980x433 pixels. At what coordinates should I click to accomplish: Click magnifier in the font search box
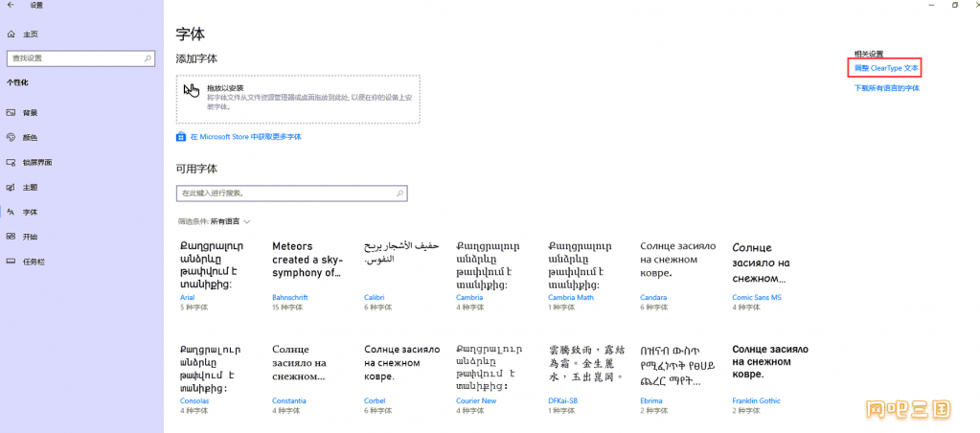[400, 194]
